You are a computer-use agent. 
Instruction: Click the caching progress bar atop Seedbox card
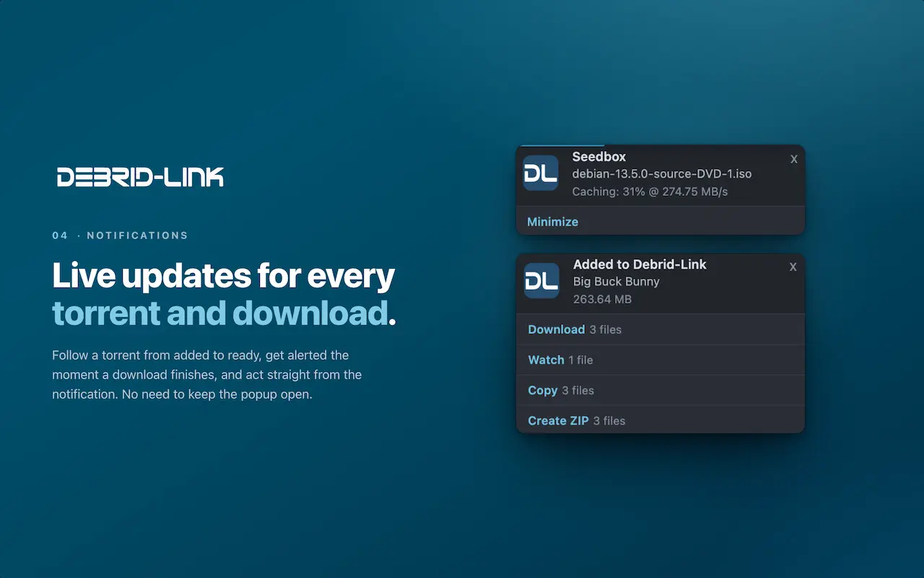[562, 146]
